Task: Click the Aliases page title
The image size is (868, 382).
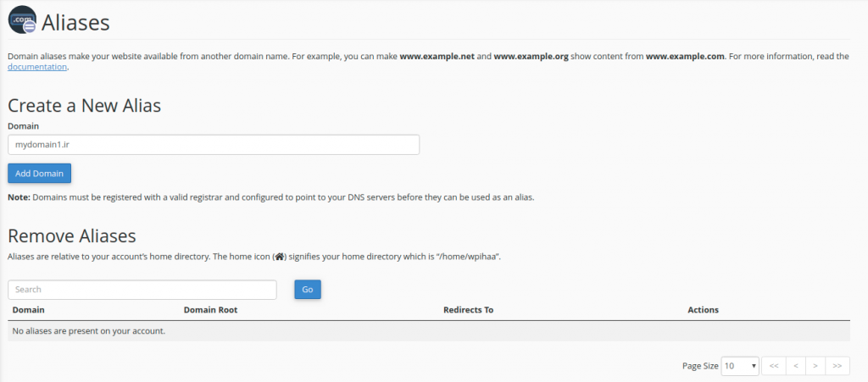Action: click(75, 23)
